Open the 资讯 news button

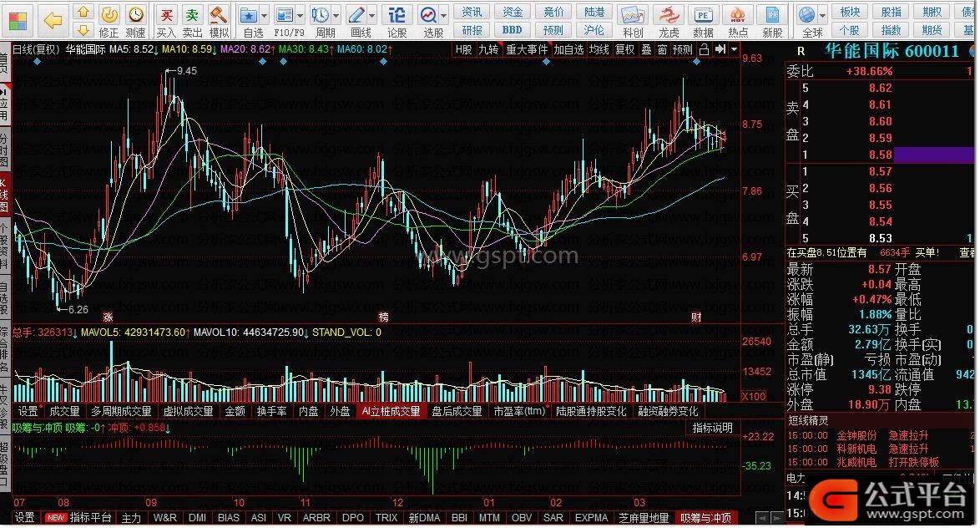tap(472, 12)
